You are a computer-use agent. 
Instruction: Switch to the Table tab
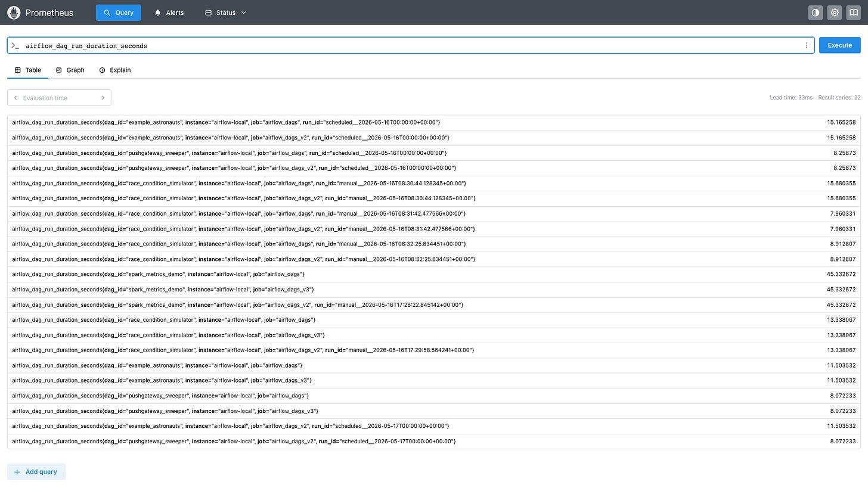(x=27, y=70)
